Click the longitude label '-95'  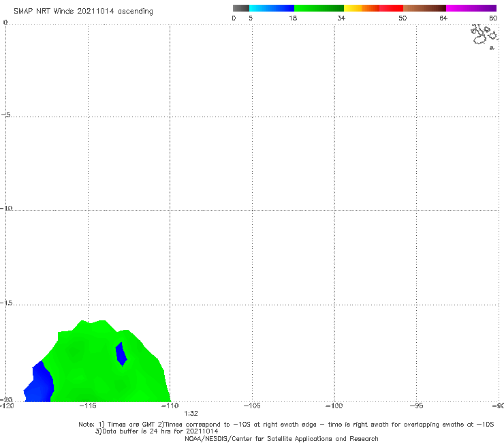416,406
